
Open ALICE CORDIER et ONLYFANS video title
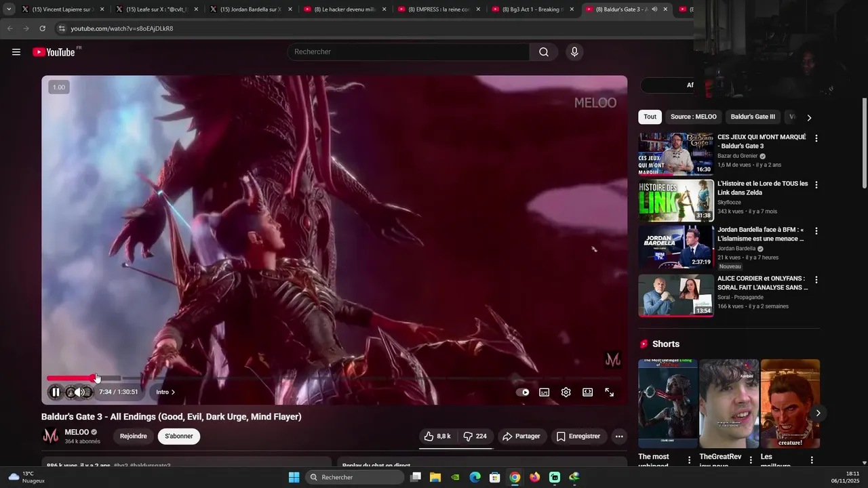(763, 283)
